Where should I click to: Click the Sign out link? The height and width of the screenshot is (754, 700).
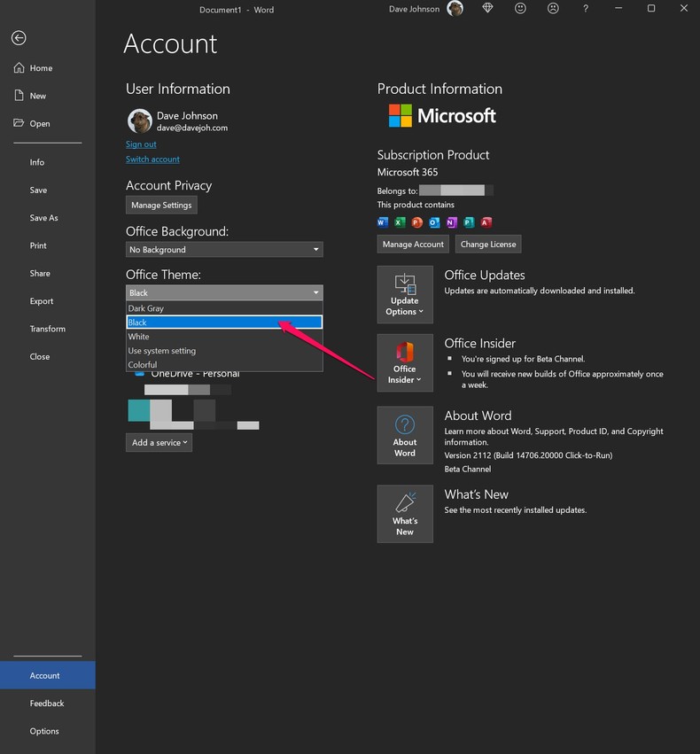point(141,144)
